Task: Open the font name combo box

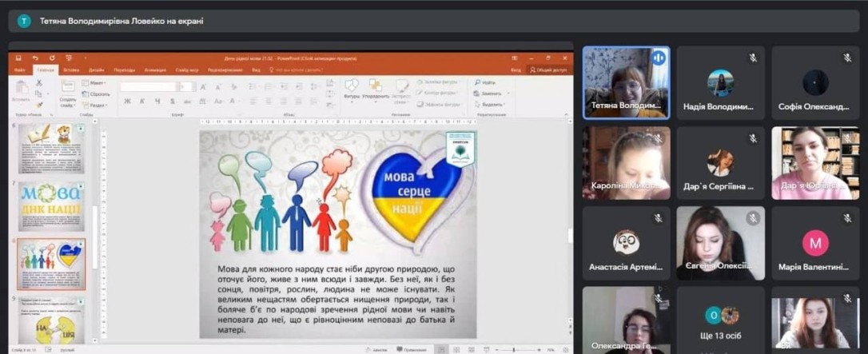Action: pyautogui.click(x=148, y=86)
